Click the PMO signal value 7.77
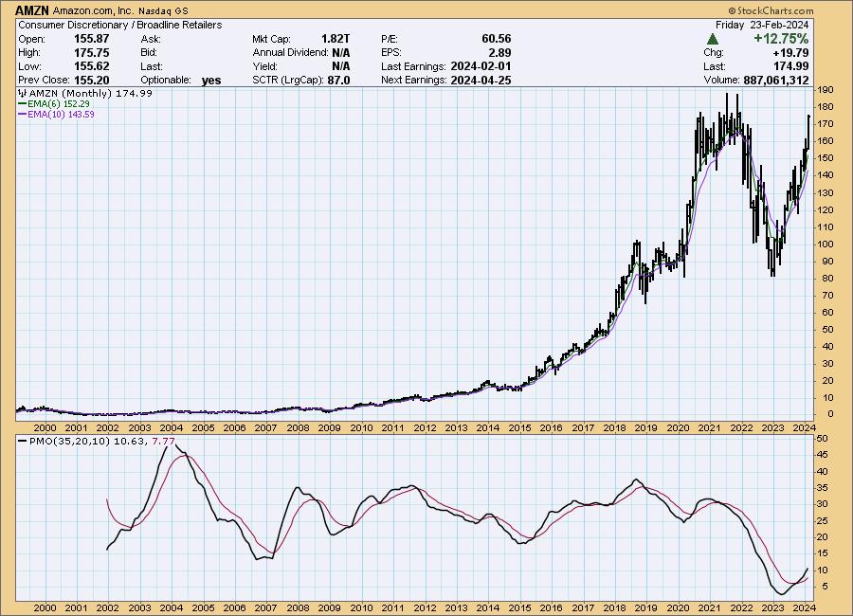The width and height of the screenshot is (853, 616). pos(164,441)
